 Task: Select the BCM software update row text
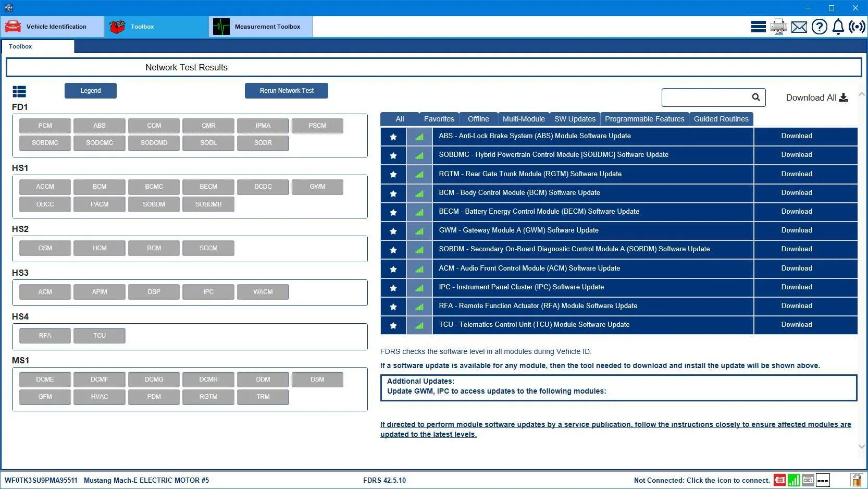[519, 193]
